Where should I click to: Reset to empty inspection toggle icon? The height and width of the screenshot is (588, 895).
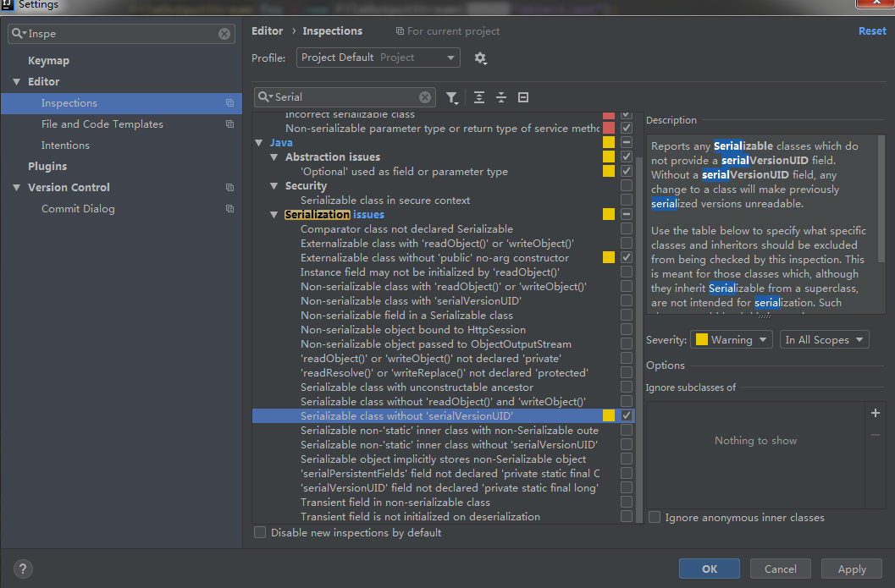click(x=522, y=97)
